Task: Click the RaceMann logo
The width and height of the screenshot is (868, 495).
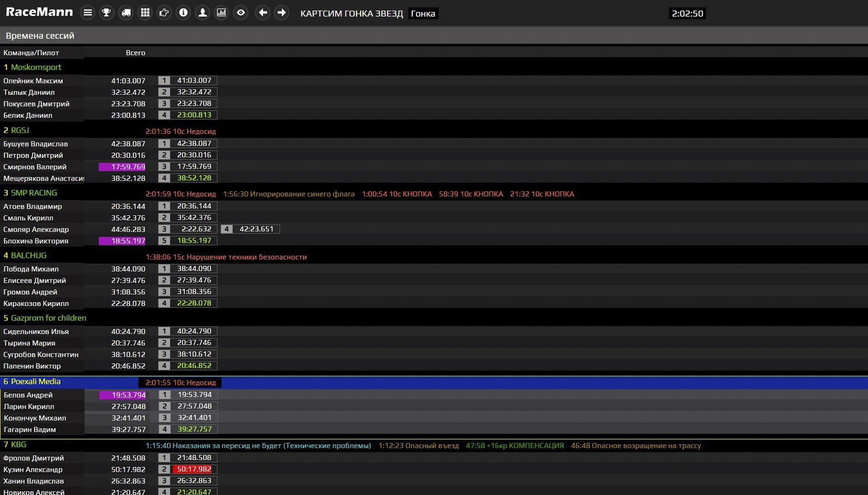Action: tap(39, 12)
